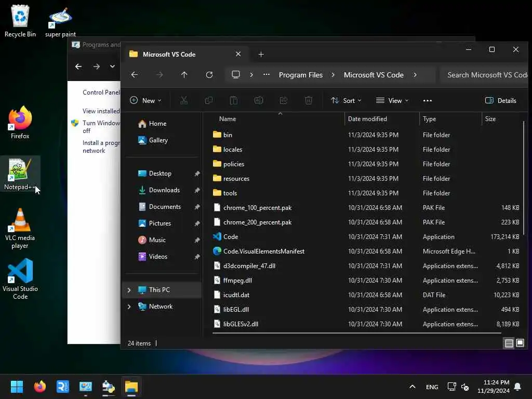This screenshot has width=532, height=399.
Task: Open notification bell in system tray
Action: (x=517, y=387)
